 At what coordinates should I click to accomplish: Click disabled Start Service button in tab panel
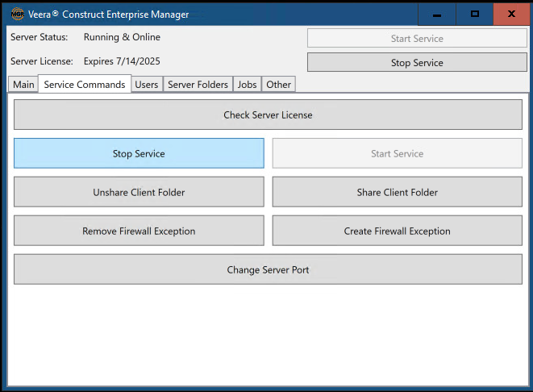pos(397,154)
